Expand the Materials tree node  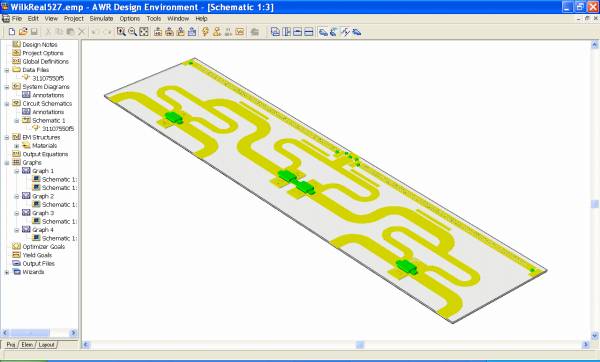(16, 146)
